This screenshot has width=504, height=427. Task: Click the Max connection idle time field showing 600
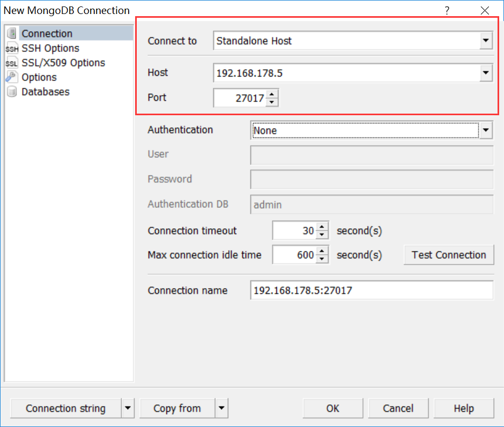tap(295, 255)
